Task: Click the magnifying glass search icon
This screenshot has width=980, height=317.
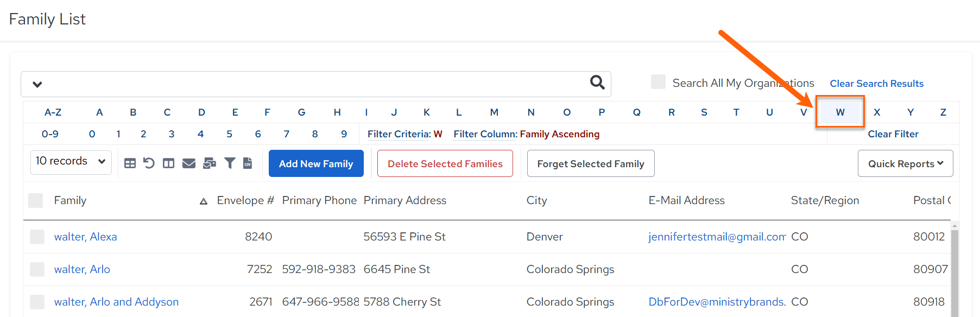Action: (x=597, y=83)
